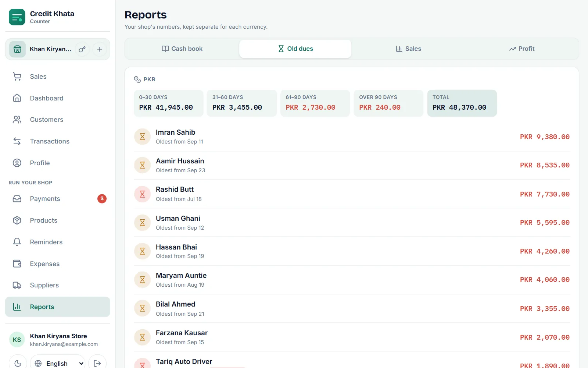Click the logout arrow icon
The width and height of the screenshot is (588, 368).
pyautogui.click(x=97, y=363)
